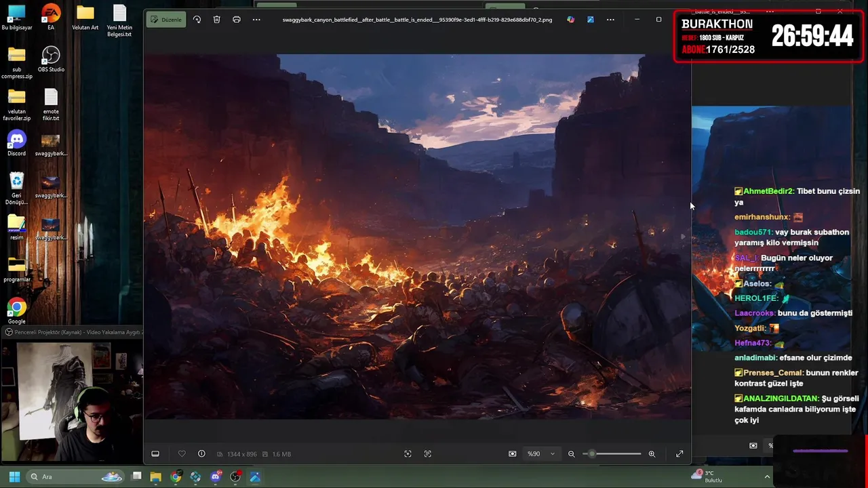Print the image using the printer icon
The width and height of the screenshot is (868, 488).
[x=237, y=20]
